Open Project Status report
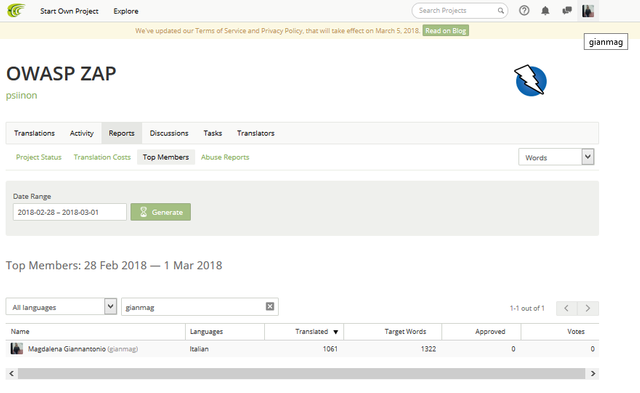The image size is (640, 393). pos(39,157)
